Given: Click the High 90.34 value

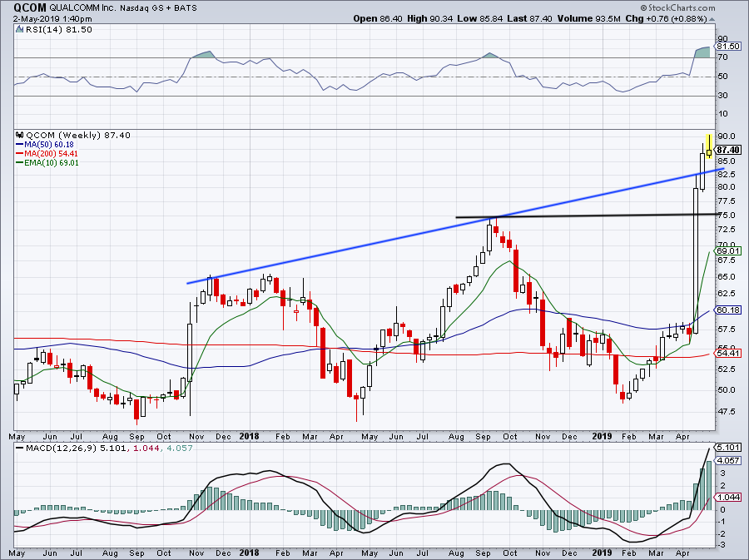Looking at the screenshot, I should pyautogui.click(x=430, y=18).
